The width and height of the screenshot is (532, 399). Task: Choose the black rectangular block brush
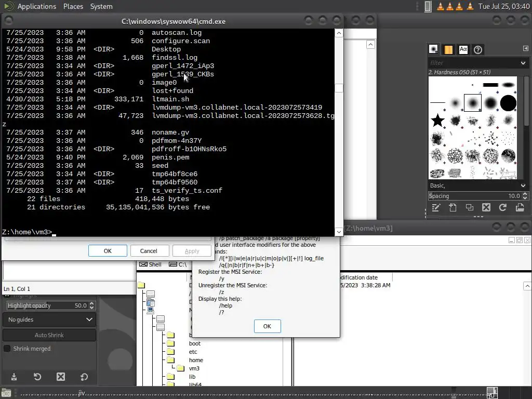[490, 85]
